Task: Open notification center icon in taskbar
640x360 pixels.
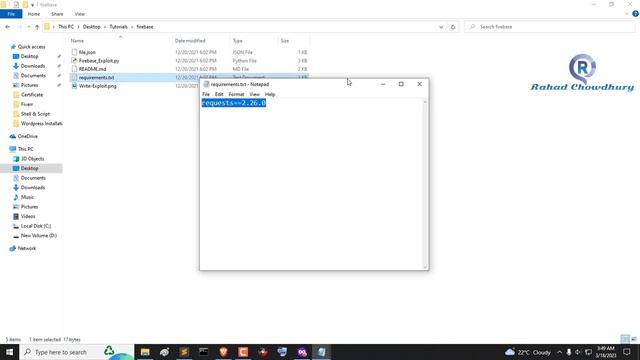Action: 627,352
